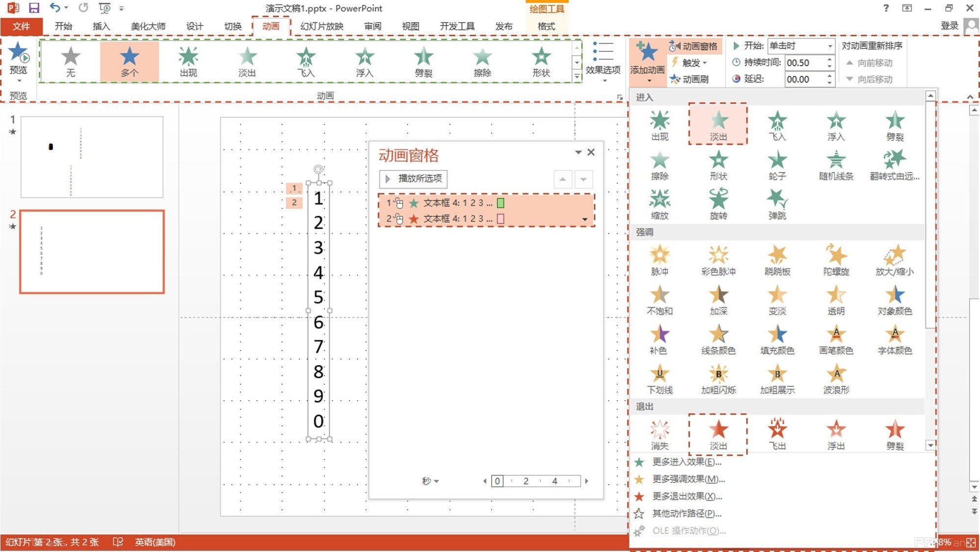
Task: Toggle the 动画窗格 animation pane button
Action: click(x=694, y=46)
